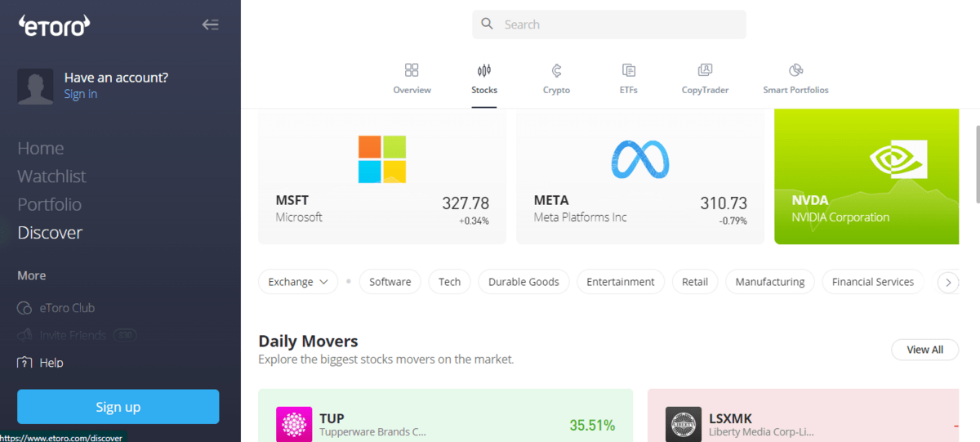This screenshot has width=980, height=442.
Task: Open Discover in sidebar
Action: (x=50, y=233)
